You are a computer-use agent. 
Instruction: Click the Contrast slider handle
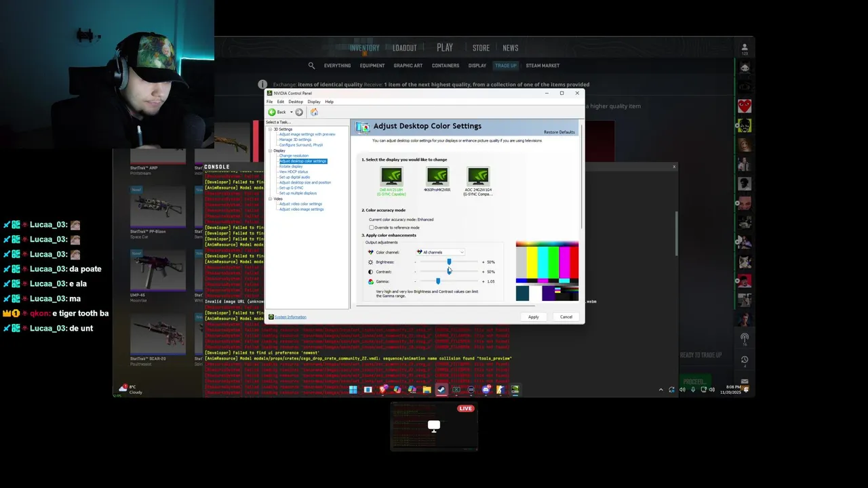click(449, 271)
